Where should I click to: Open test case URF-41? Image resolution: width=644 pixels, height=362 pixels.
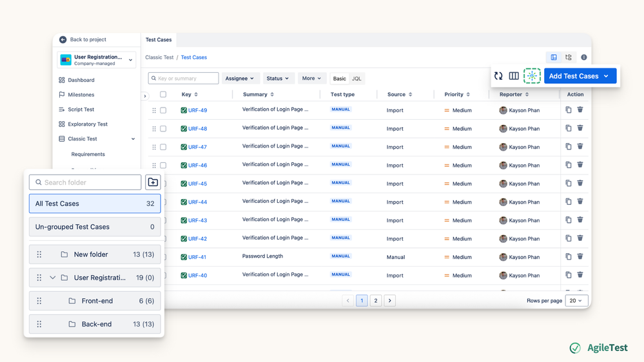click(x=197, y=258)
